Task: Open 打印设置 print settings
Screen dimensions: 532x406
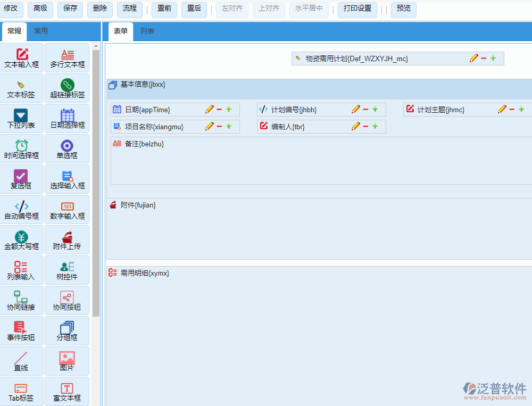Action: [x=357, y=10]
